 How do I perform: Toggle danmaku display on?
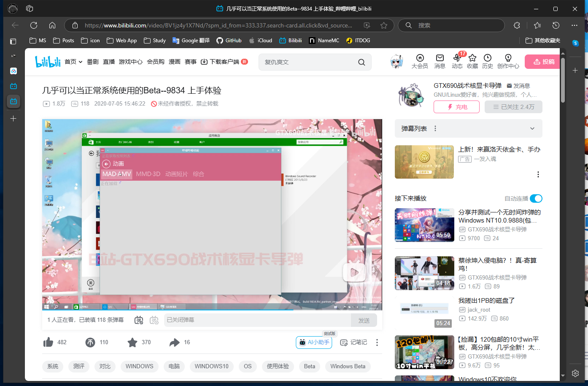[x=139, y=320]
